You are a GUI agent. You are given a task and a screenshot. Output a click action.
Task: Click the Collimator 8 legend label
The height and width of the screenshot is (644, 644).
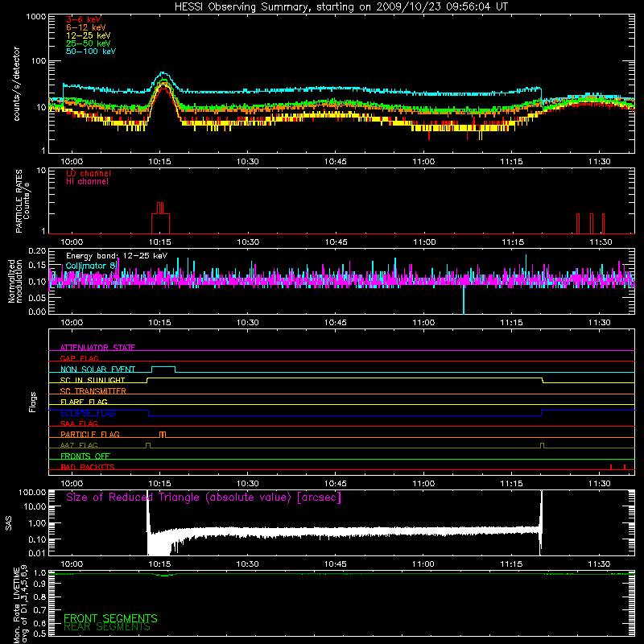tap(91, 266)
